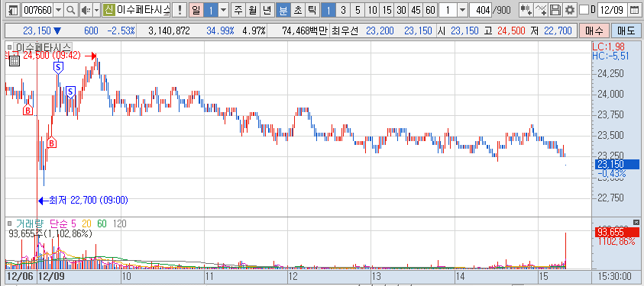Viewport: 644px width, 286px height.
Task: Click the small square beside 거래량 label
Action: (10, 223)
